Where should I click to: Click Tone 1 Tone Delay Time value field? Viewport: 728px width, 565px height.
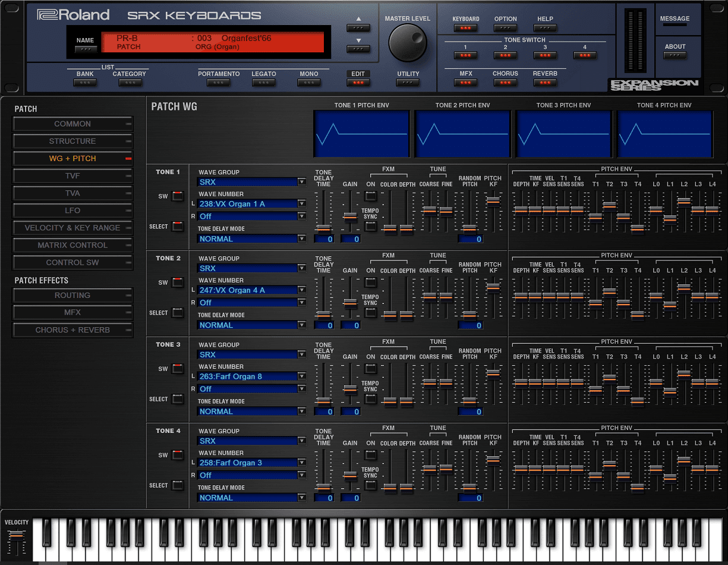click(x=324, y=239)
